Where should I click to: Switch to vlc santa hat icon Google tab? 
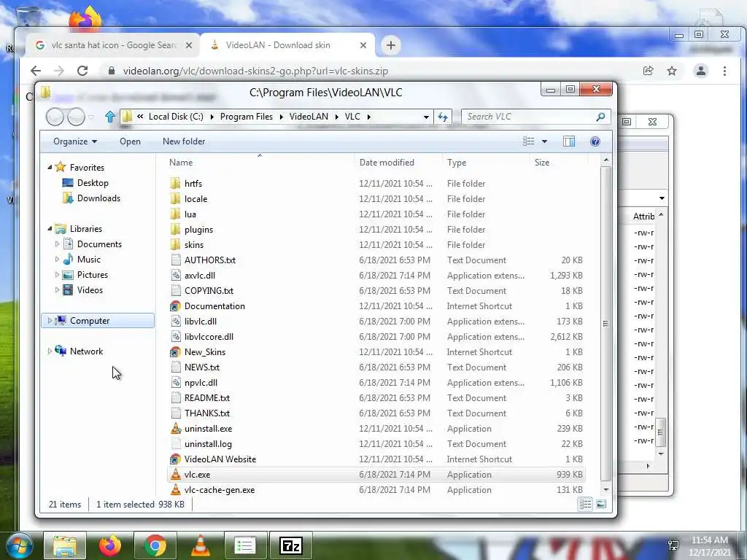[113, 45]
